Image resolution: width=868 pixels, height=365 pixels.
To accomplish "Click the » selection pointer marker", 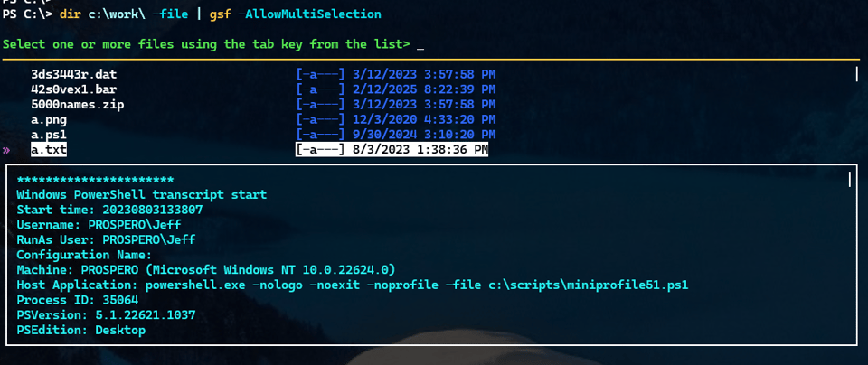I will point(7,150).
